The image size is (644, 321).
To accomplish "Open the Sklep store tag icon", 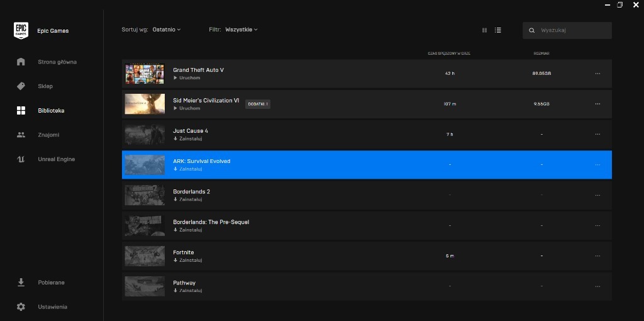I will pos(21,86).
